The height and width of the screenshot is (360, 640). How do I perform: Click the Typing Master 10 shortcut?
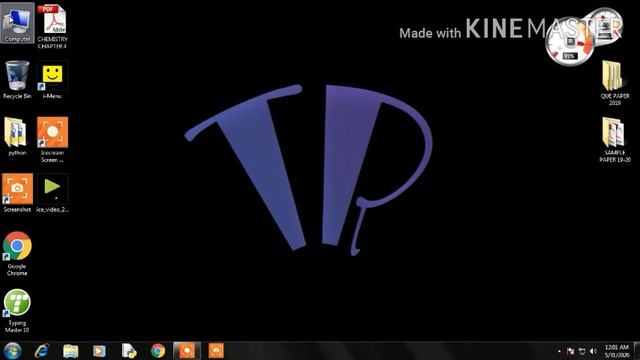[17, 311]
